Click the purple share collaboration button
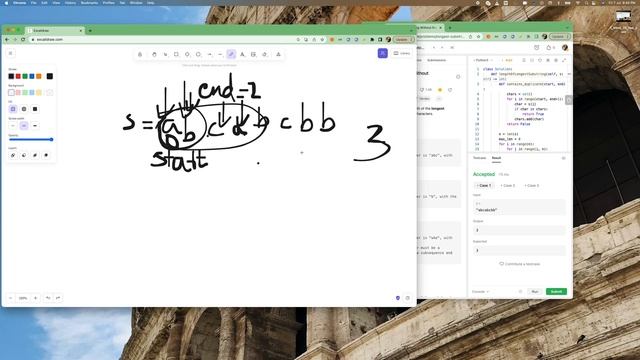 pyautogui.click(x=382, y=53)
